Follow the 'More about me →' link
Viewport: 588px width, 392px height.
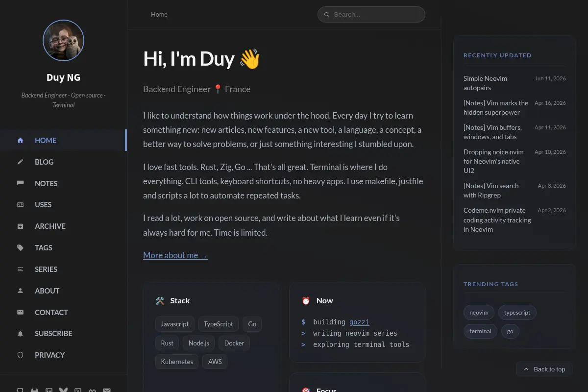pyautogui.click(x=175, y=255)
